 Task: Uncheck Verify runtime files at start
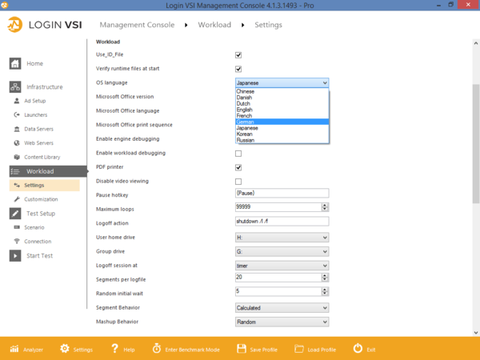[x=238, y=69]
